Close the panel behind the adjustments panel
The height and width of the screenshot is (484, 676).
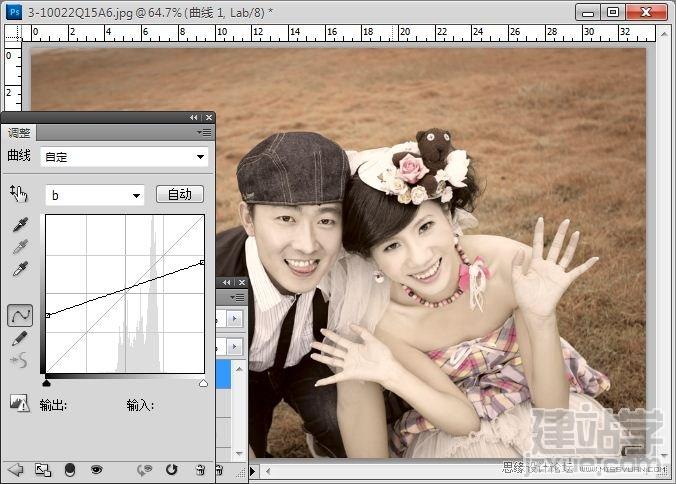pyautogui.click(x=241, y=283)
